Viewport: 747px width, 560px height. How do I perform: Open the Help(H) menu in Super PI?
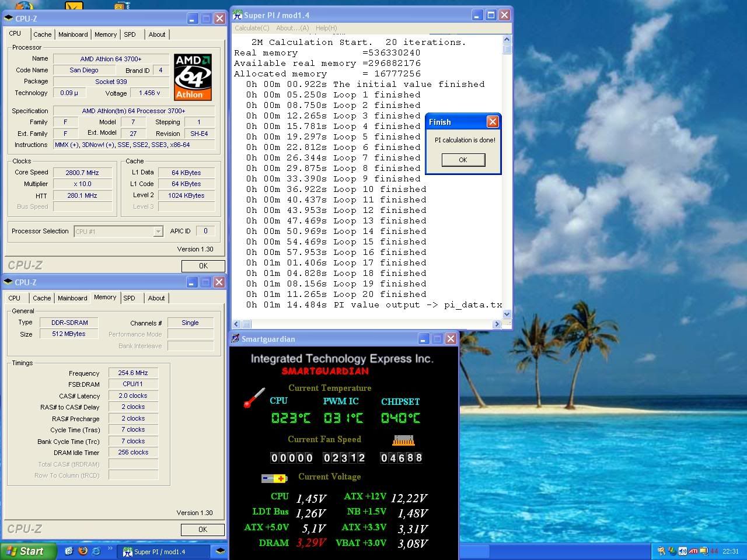click(x=326, y=28)
